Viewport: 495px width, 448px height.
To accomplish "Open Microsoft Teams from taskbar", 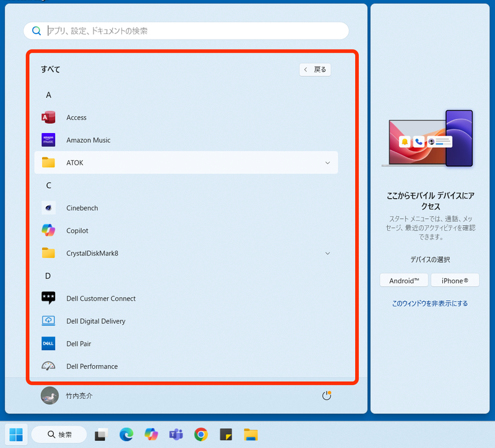I will tap(176, 435).
